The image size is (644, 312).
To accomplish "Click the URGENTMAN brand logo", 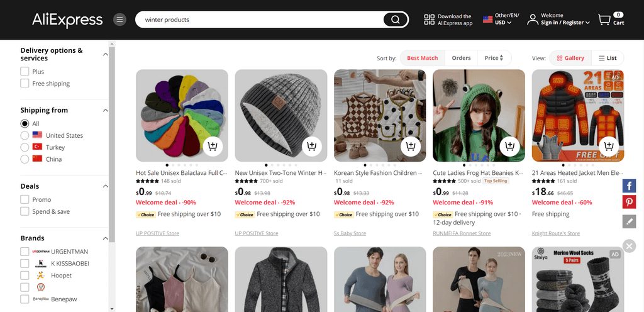I will [41, 252].
